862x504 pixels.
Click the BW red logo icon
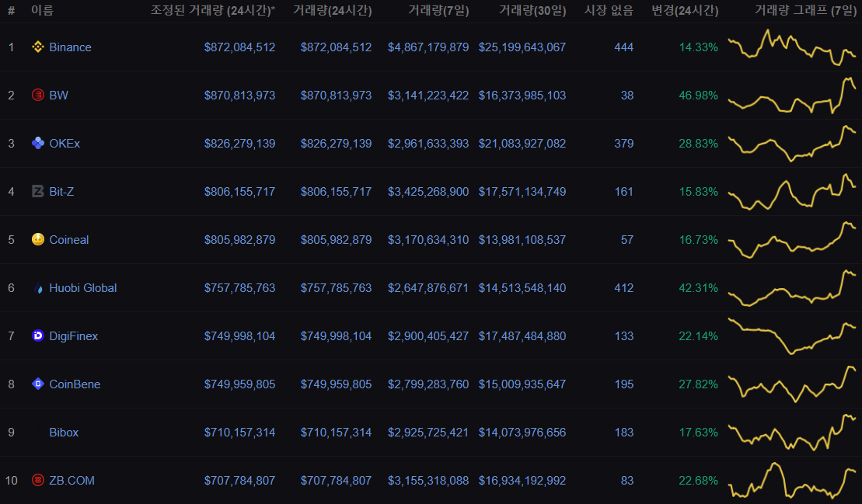[38, 95]
